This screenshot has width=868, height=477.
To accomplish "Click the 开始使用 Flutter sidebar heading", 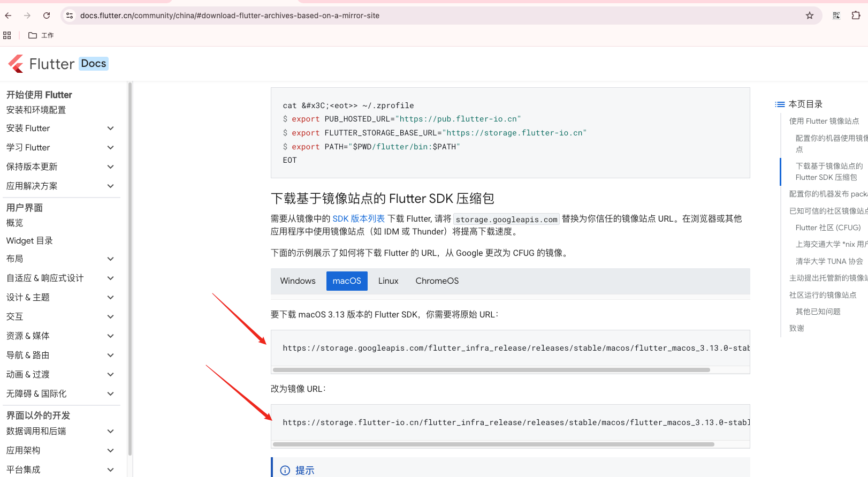I will click(x=39, y=95).
